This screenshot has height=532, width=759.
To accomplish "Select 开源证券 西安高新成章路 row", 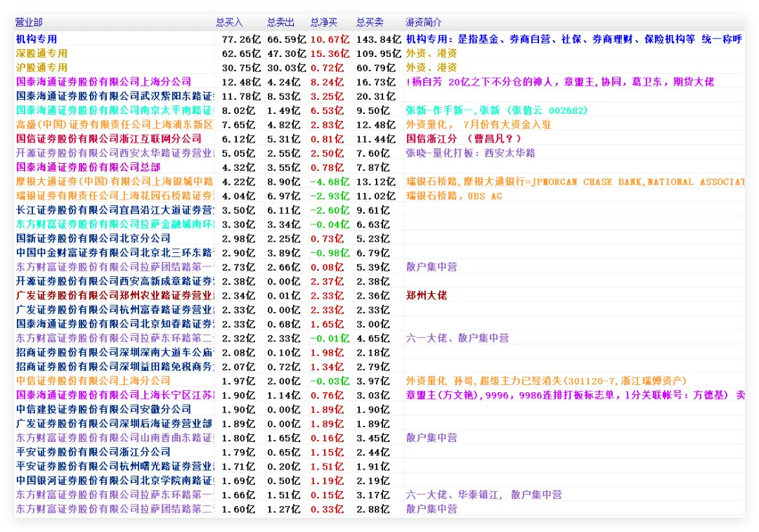I will [115, 281].
